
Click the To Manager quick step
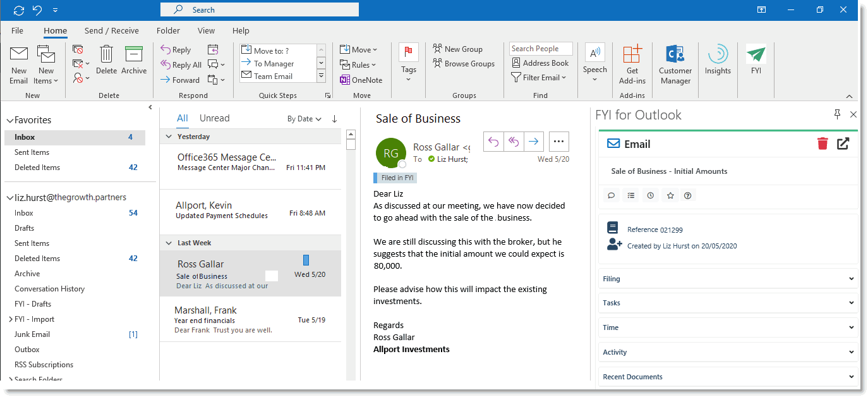[x=278, y=63]
